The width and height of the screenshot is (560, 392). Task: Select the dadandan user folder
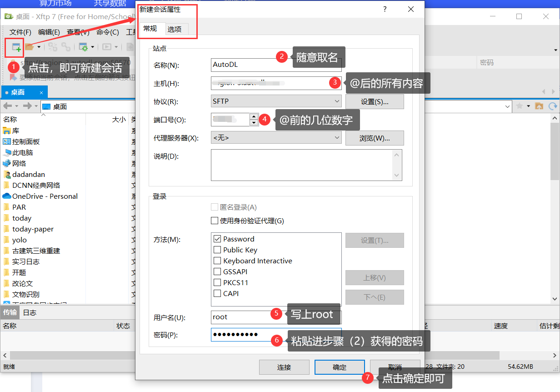click(x=24, y=174)
